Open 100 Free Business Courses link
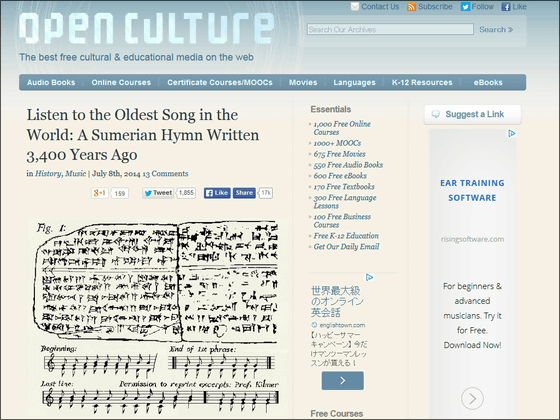This screenshot has width=560, height=420. click(342, 221)
